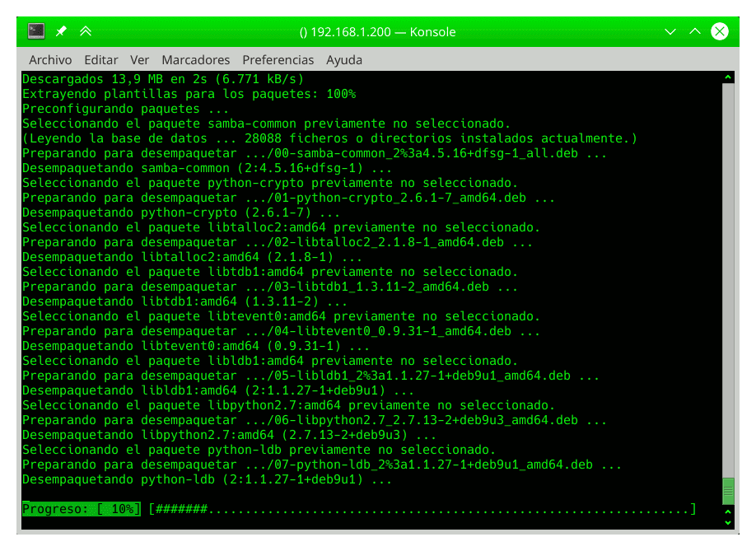Click the 06-libpython2.7 deb filename line
The width and height of the screenshot is (756, 551).
315,420
